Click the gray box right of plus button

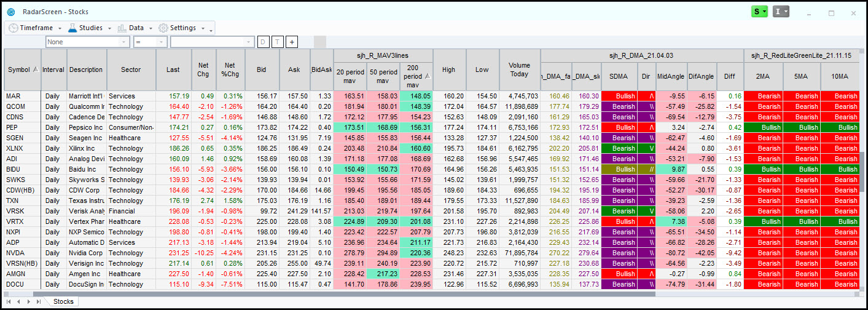pos(319,42)
